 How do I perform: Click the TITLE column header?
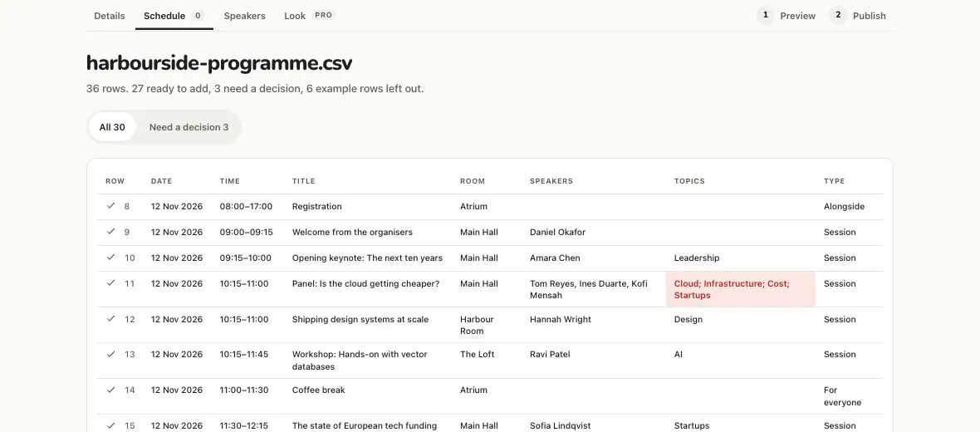click(304, 181)
